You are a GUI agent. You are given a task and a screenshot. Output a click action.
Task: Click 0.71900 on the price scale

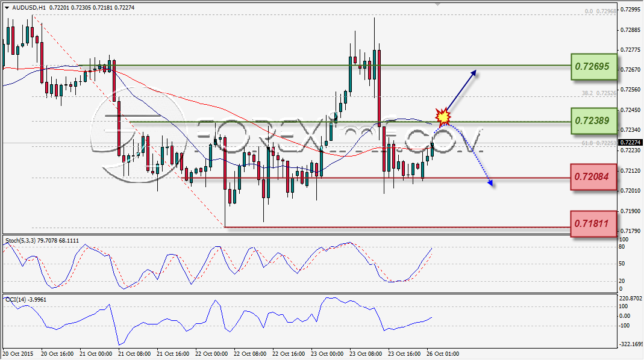point(631,211)
